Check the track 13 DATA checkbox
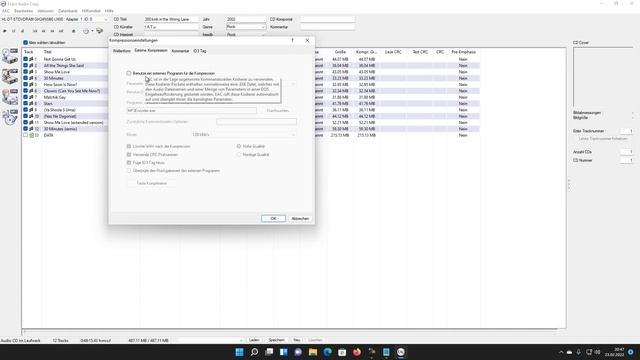The width and height of the screenshot is (640, 360). [25, 135]
